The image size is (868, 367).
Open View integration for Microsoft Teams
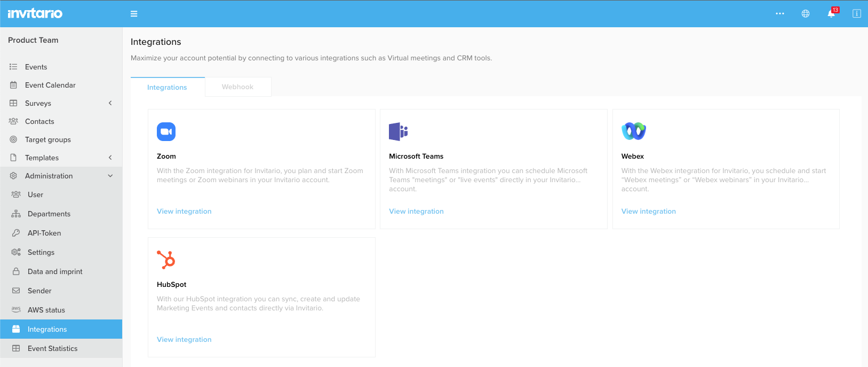(416, 212)
